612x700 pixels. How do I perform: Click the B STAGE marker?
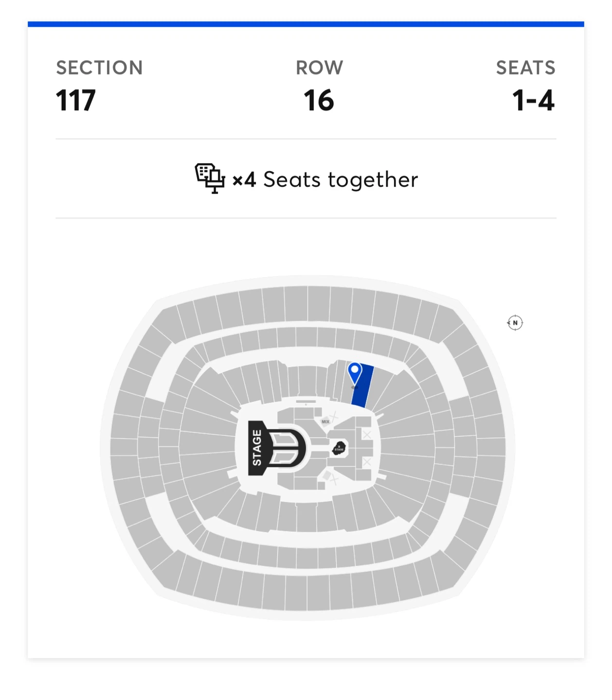[x=339, y=448]
